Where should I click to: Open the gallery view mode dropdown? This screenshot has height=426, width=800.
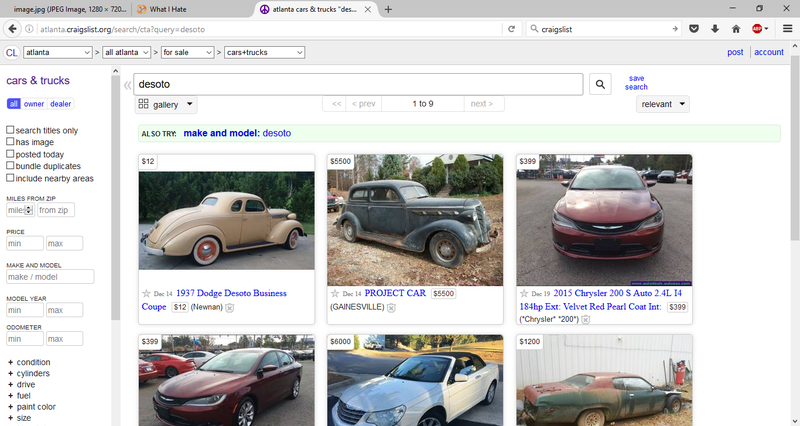[166, 105]
